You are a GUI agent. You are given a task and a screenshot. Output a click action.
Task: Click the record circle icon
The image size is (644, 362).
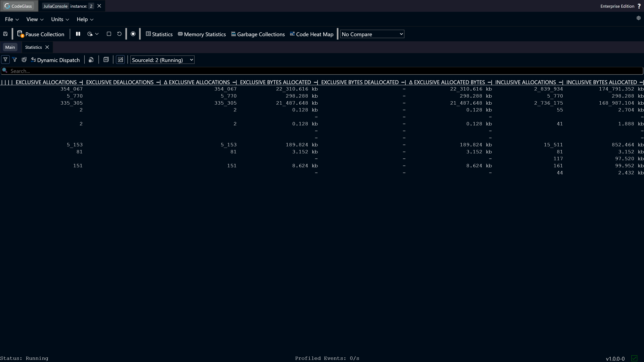(133, 34)
